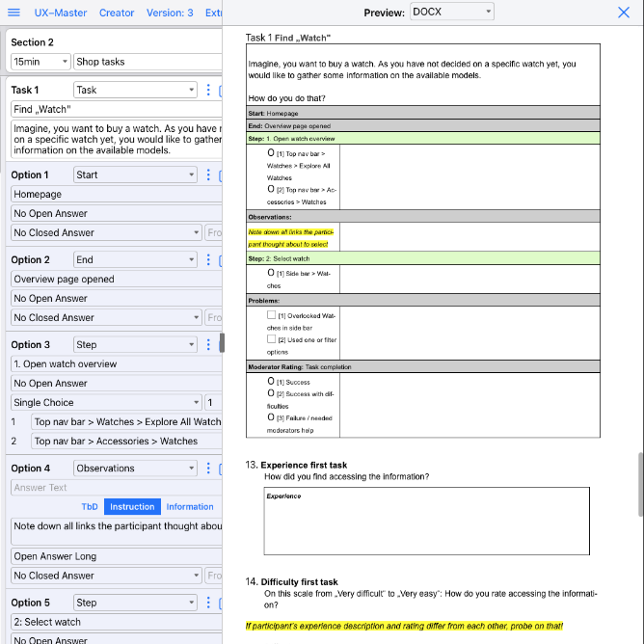Click the editor panel scrollbar handle
644x644 pixels.
(x=222, y=343)
